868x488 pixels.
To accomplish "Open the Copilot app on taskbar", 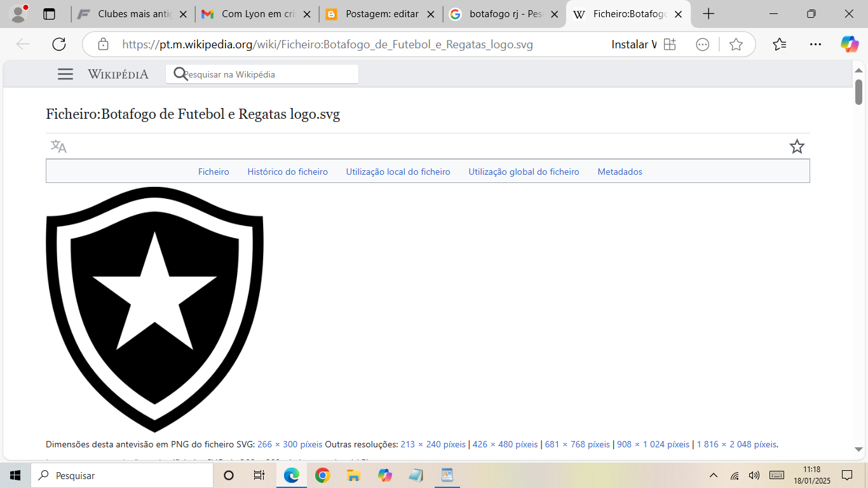I will pos(385,475).
